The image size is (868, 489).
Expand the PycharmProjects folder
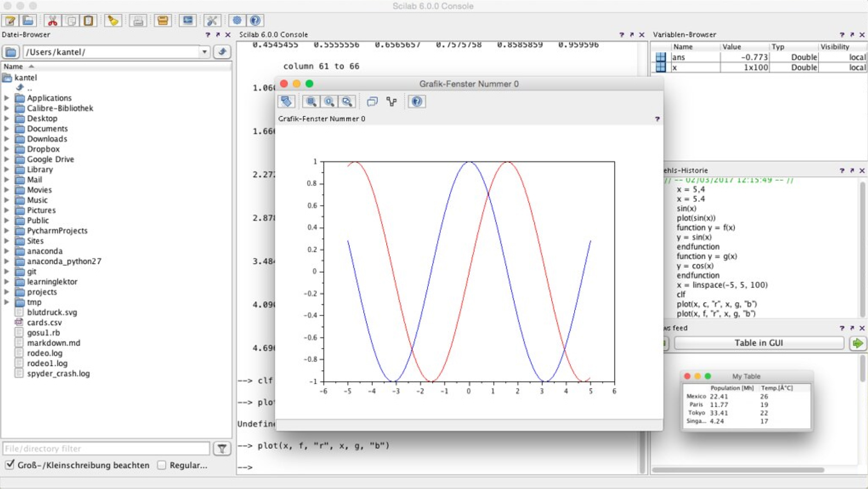[x=7, y=231]
